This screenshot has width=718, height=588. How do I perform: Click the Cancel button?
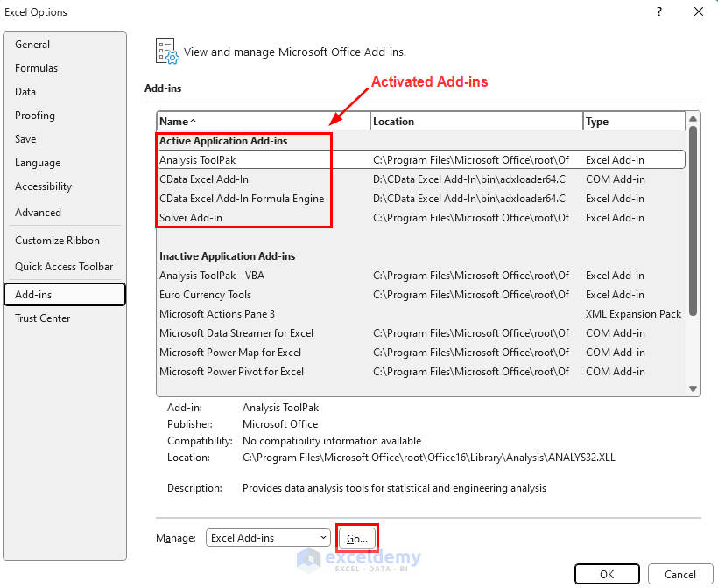pyautogui.click(x=680, y=574)
